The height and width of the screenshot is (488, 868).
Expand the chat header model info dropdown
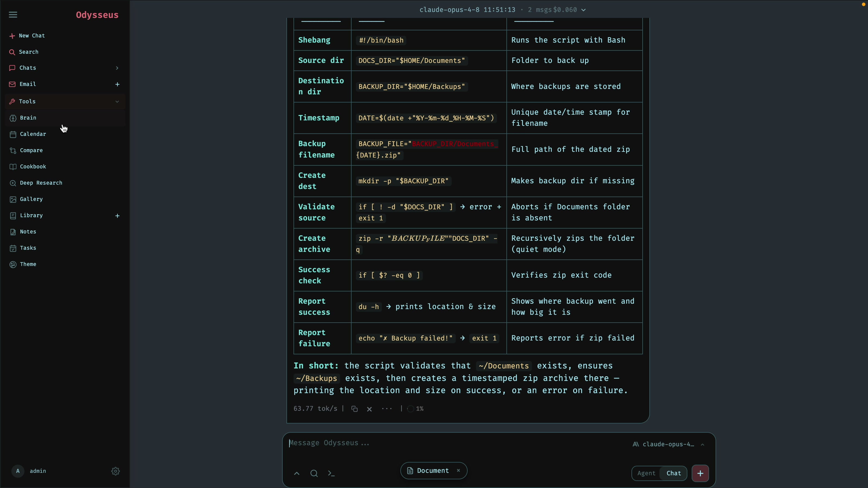click(x=584, y=10)
